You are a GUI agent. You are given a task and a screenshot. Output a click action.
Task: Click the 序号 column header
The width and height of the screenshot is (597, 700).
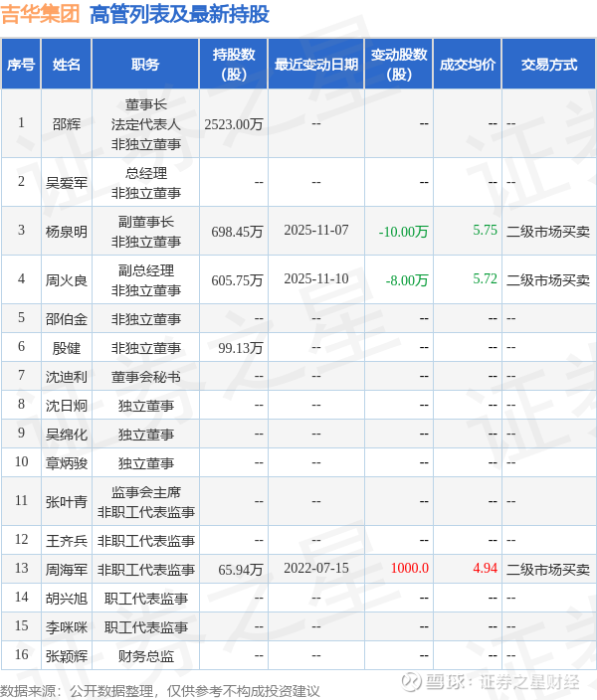click(x=21, y=65)
